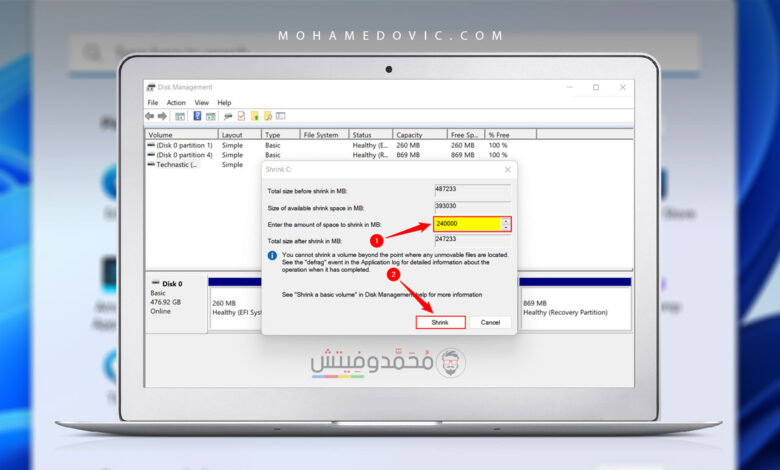Select the 869 MB Recovery Partition block
Image resolution: width=780 pixels, height=470 pixels.
tap(575, 307)
